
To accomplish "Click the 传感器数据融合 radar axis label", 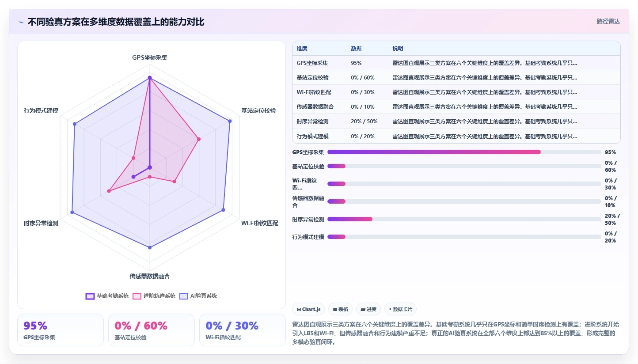I will coord(150,276).
